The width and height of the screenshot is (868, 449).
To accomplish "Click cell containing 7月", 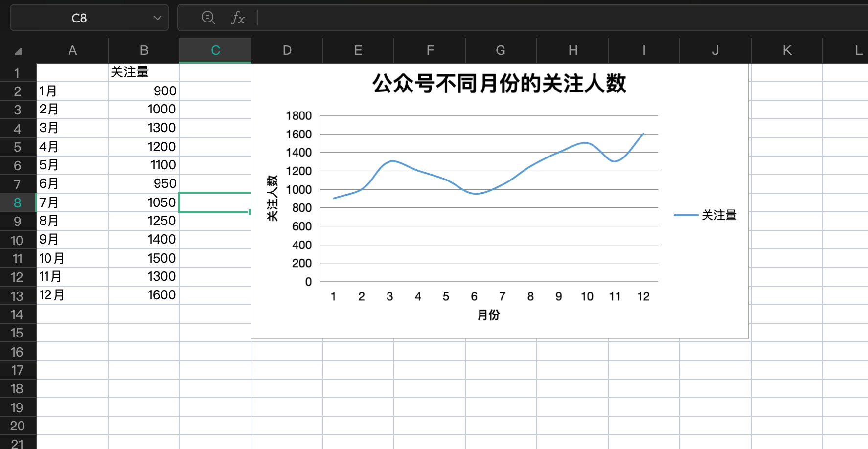I will 72,202.
